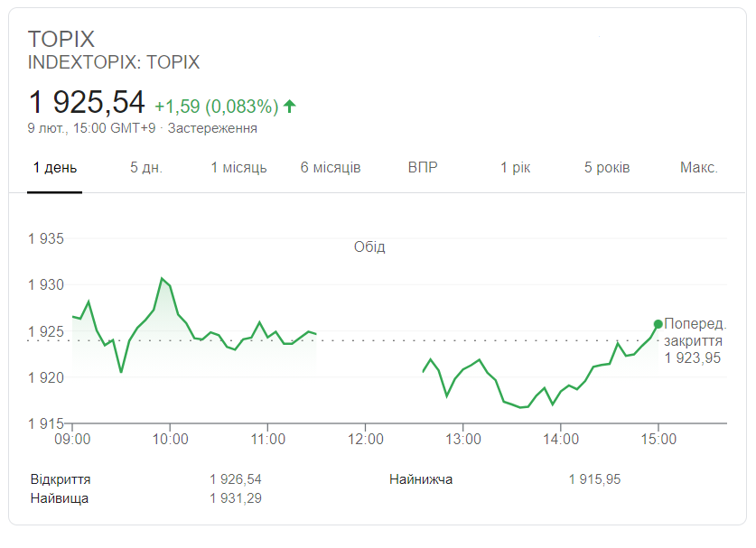Click the previous close value 1 923,95

(693, 358)
